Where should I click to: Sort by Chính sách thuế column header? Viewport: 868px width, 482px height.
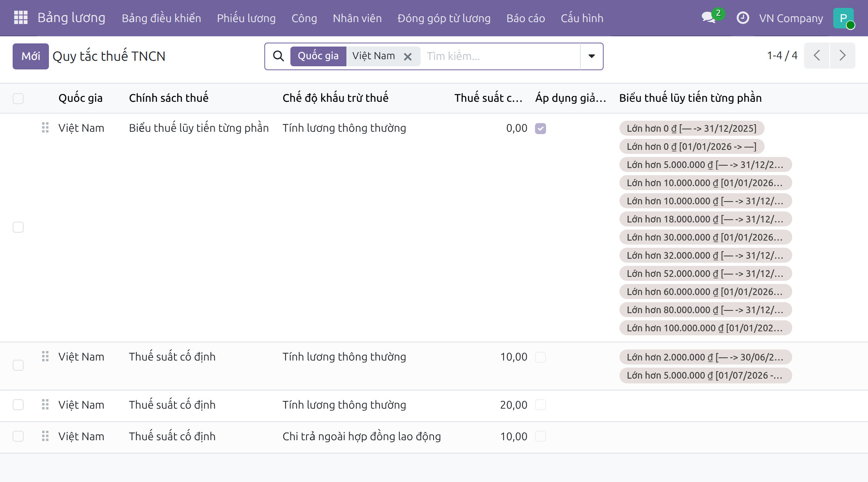point(168,98)
